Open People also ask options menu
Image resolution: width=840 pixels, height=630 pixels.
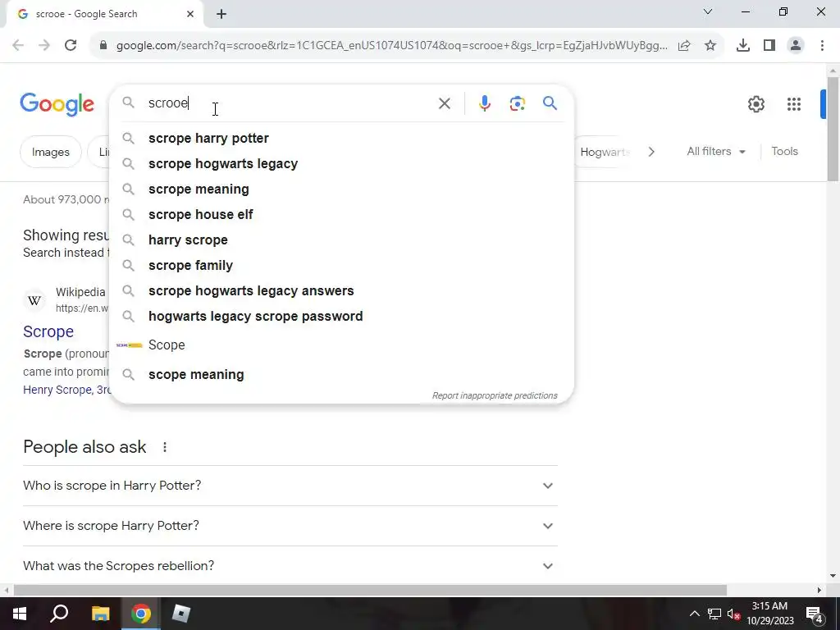[165, 447]
